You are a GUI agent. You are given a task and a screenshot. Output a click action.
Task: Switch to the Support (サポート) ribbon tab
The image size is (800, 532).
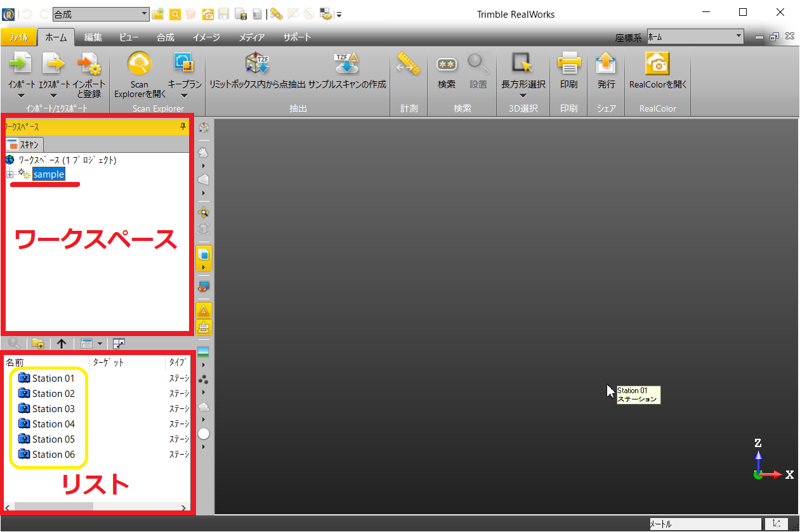coord(298,37)
